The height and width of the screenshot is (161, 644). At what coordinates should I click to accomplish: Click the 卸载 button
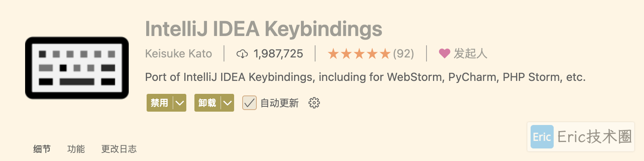point(207,103)
